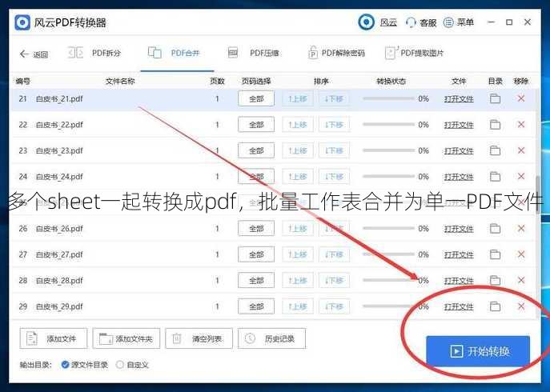550x392 pixels.
Task: Click the 转换状态 column header
Action: 391,82
